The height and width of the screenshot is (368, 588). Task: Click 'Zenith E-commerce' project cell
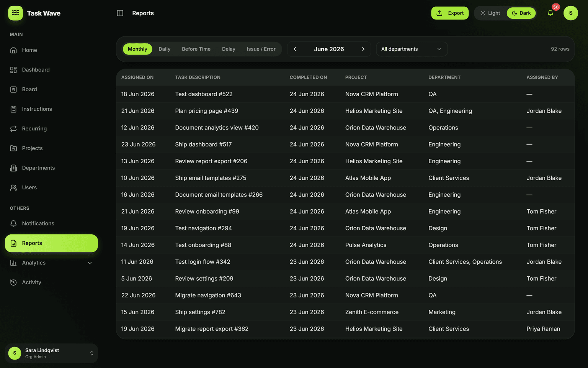pos(372,312)
